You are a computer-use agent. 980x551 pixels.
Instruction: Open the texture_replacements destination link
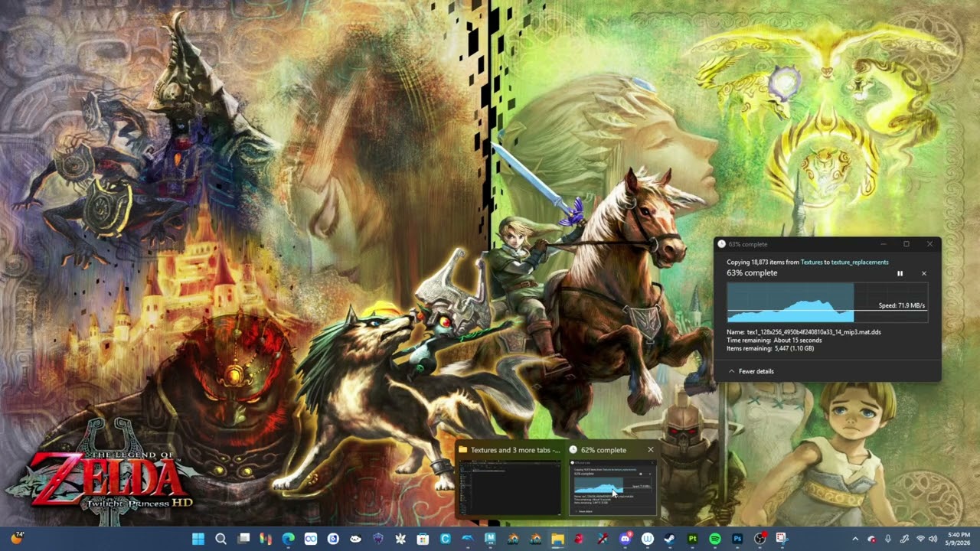point(860,262)
